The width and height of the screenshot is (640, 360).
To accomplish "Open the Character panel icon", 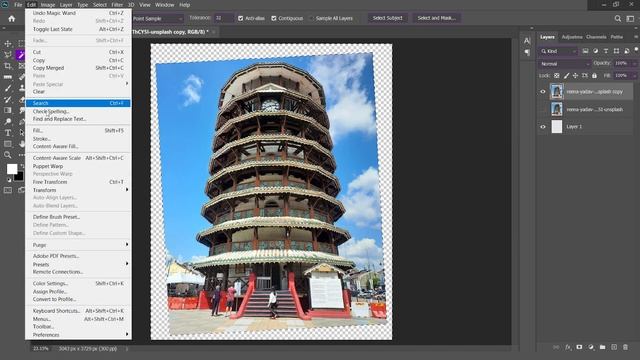I will pyautogui.click(x=527, y=41).
